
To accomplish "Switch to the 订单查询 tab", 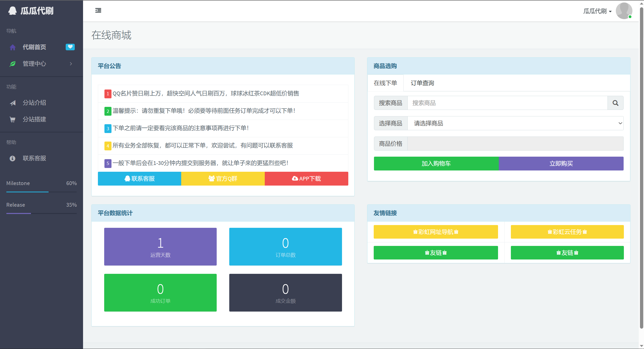I will pyautogui.click(x=422, y=83).
